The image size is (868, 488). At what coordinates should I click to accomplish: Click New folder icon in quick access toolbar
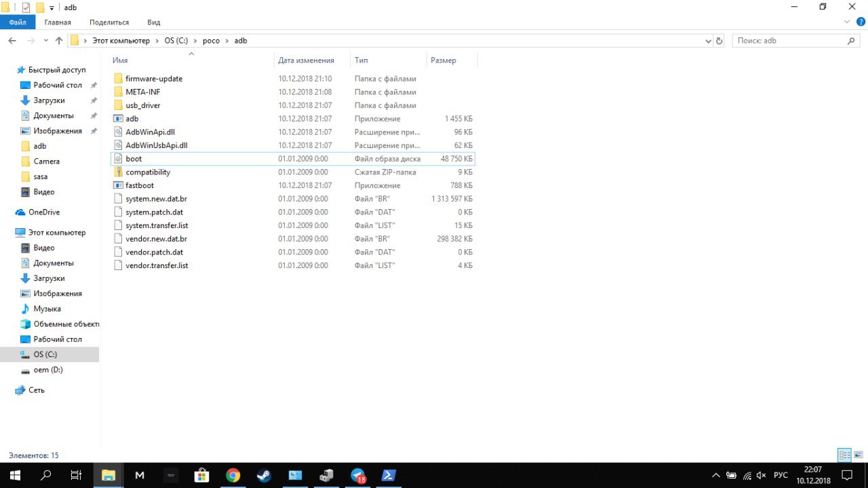pos(40,7)
